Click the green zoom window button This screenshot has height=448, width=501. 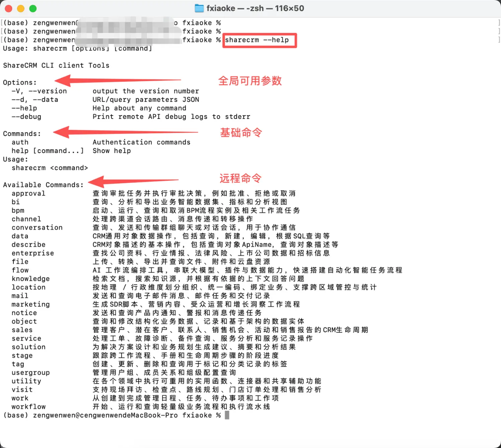(x=33, y=9)
